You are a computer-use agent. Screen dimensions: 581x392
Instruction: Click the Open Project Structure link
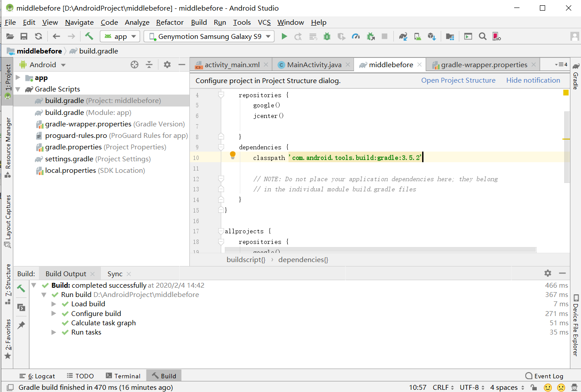click(x=458, y=80)
